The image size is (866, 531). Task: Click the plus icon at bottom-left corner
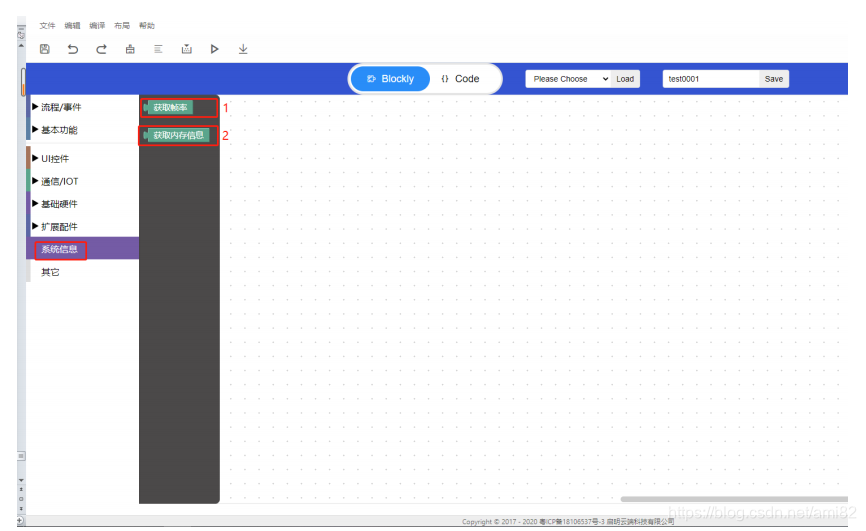tap(20, 521)
